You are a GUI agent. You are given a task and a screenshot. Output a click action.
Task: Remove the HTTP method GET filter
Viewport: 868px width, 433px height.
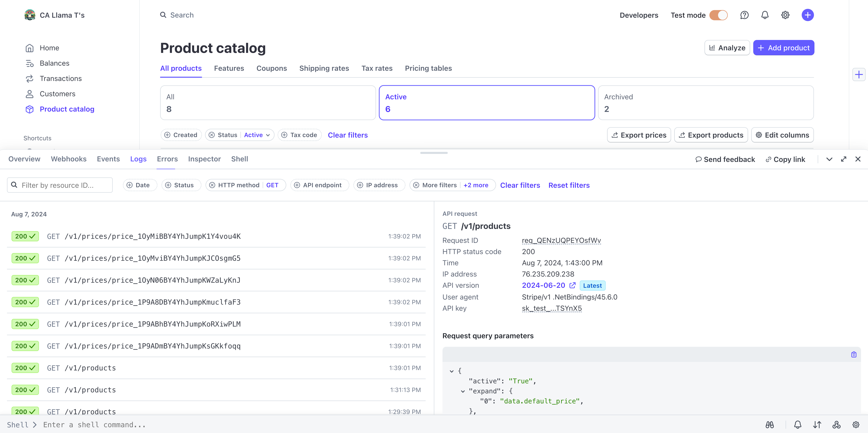[212, 185]
